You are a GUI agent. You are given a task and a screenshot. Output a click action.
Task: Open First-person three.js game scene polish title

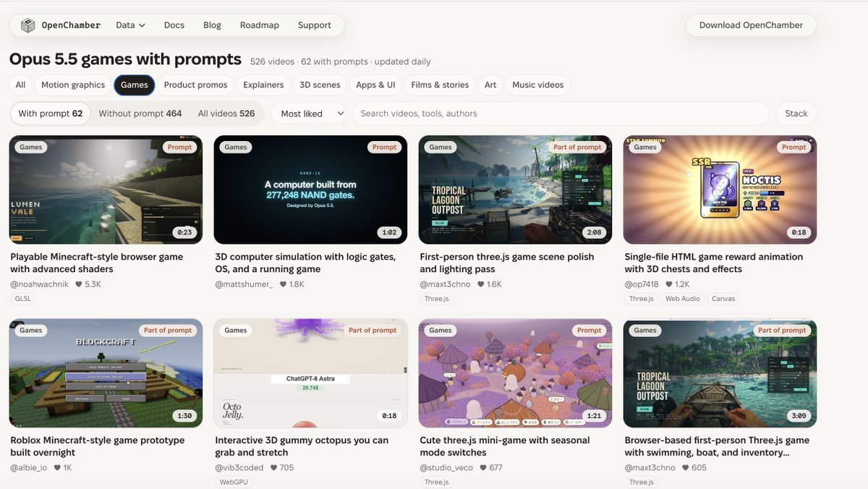coord(507,263)
